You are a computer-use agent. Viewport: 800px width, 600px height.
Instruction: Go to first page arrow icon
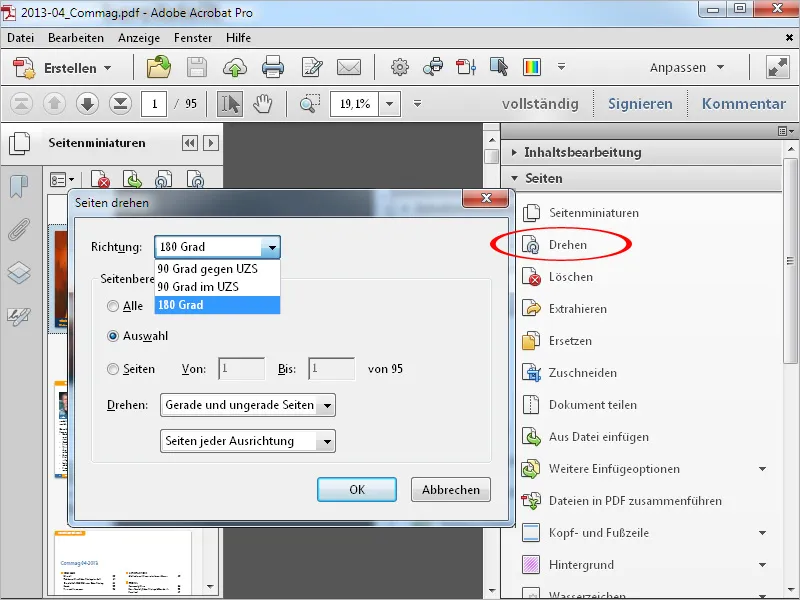[21, 104]
